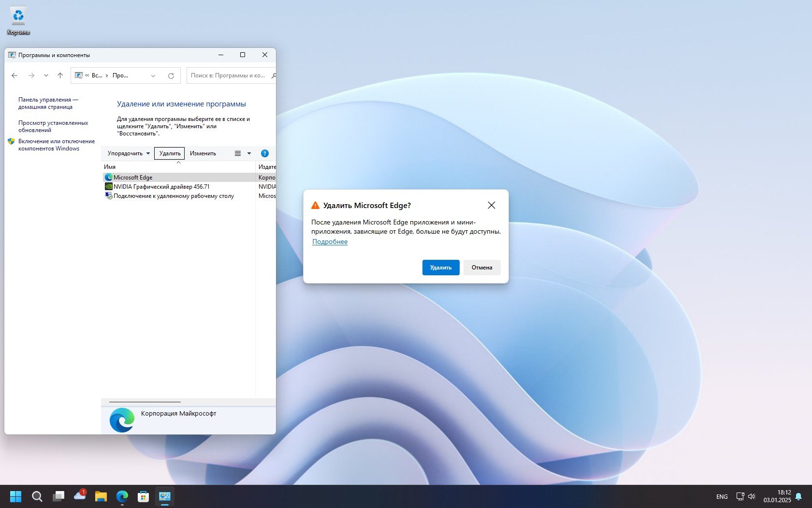This screenshot has width=812, height=508.
Task: Go up one folder level arrow
Action: [x=60, y=75]
